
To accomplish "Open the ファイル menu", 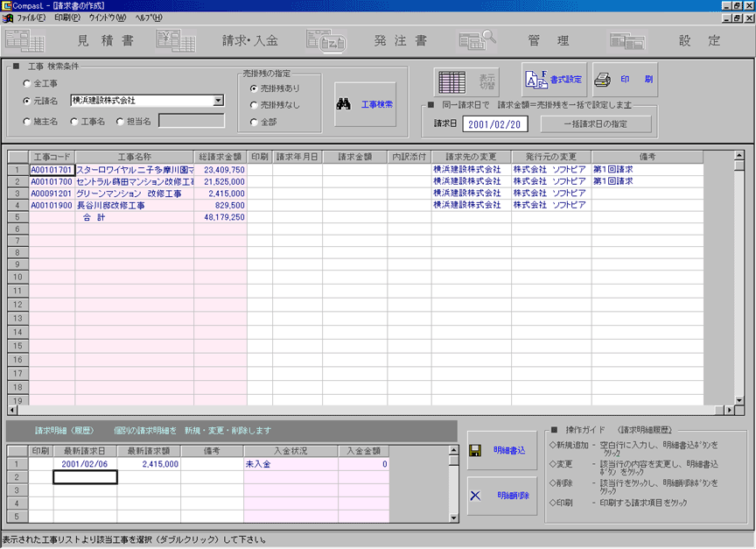I will [x=31, y=18].
